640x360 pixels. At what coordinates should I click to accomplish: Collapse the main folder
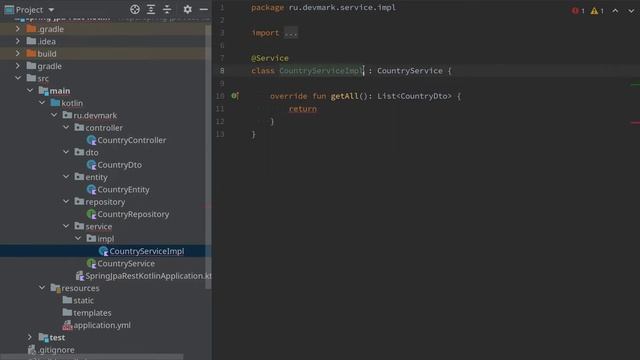(30, 90)
